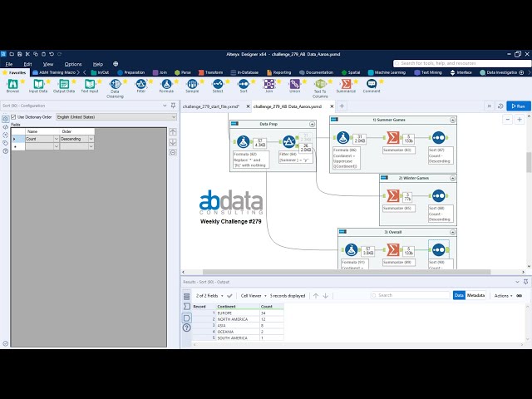This screenshot has width=532, height=399.
Task: Open the Actions dropdown in Results
Action: [503, 296]
